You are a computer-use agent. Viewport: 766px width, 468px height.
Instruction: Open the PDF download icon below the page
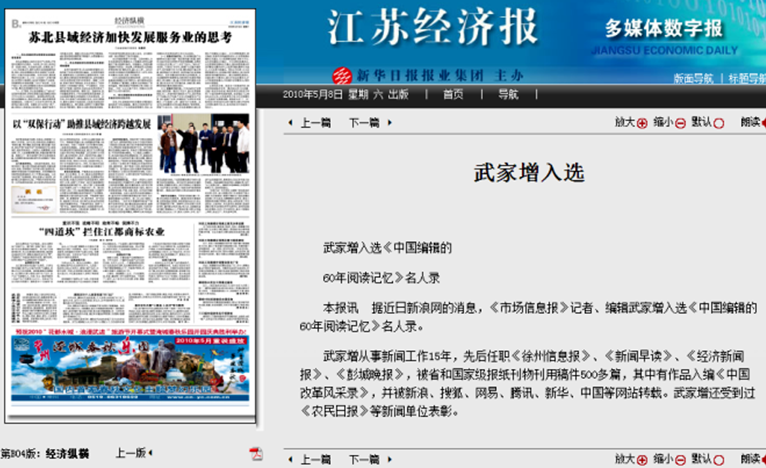coord(256,454)
